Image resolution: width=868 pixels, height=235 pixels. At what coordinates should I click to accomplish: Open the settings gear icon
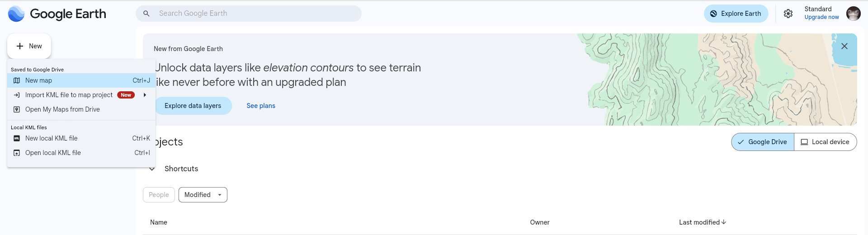coord(788,14)
